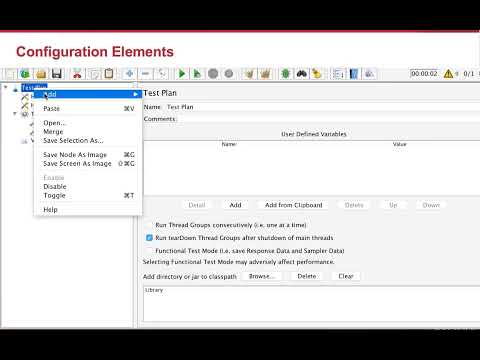The width and height of the screenshot is (480, 360).
Task: Click the New test plan toolbar icon
Action: 10,74
